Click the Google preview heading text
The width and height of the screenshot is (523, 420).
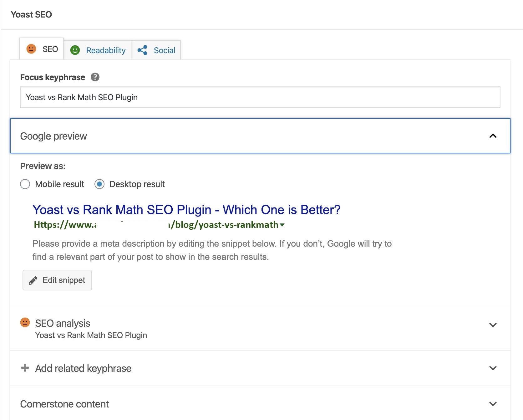pyautogui.click(x=53, y=136)
